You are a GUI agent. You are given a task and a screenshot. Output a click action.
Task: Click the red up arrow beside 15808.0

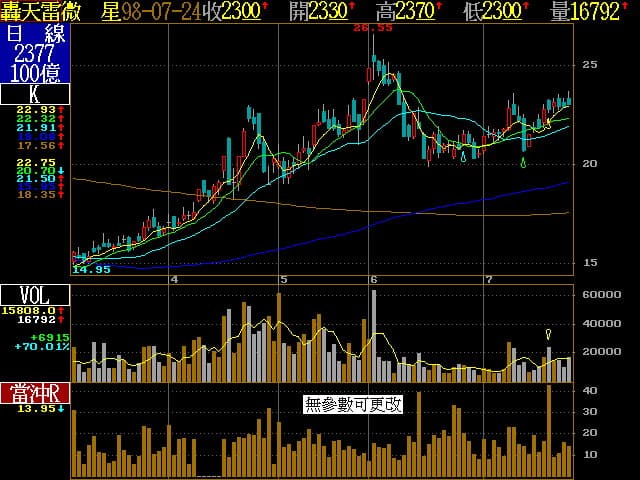pos(61,311)
